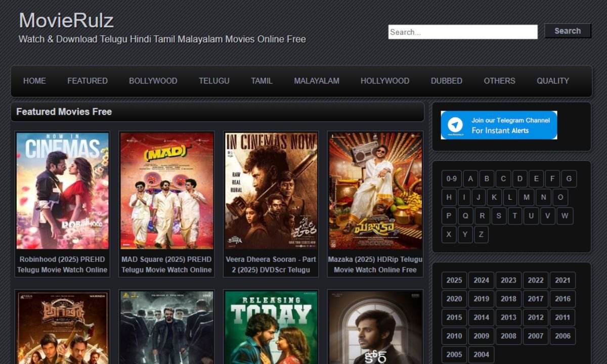
Task: Expand the DUBBED menu item
Action: coord(446,81)
